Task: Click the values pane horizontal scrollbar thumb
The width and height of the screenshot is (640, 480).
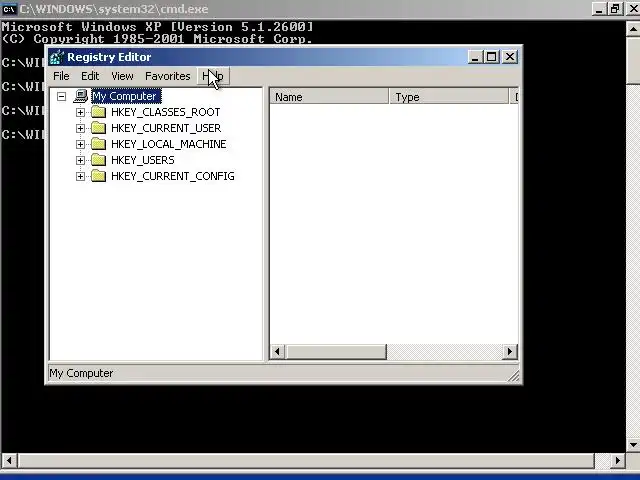Action: pos(336,351)
